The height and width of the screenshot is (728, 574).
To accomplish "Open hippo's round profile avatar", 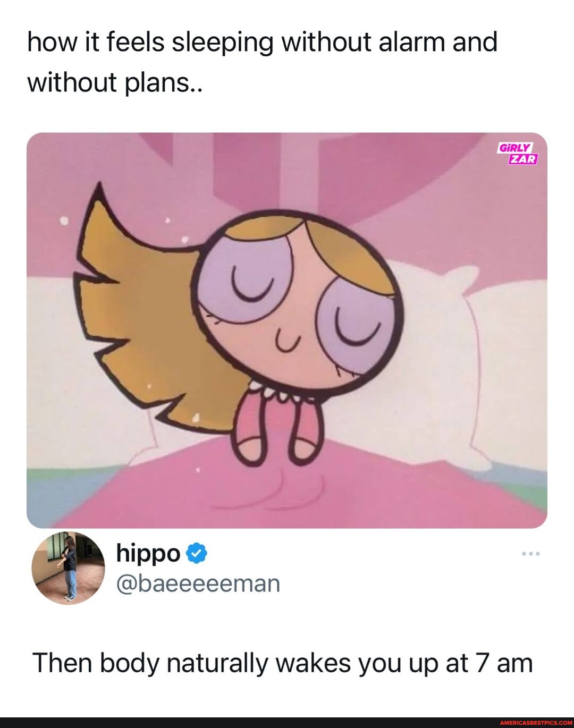I will pyautogui.click(x=68, y=568).
